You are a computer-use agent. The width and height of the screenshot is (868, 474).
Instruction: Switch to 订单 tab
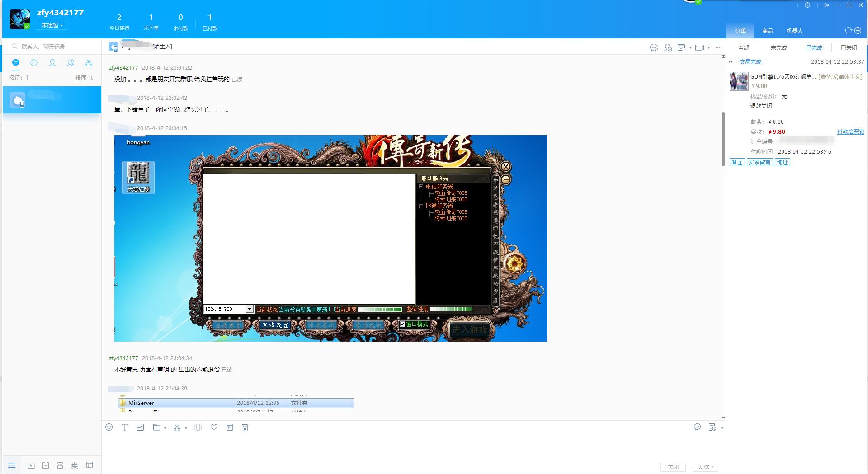click(x=740, y=31)
